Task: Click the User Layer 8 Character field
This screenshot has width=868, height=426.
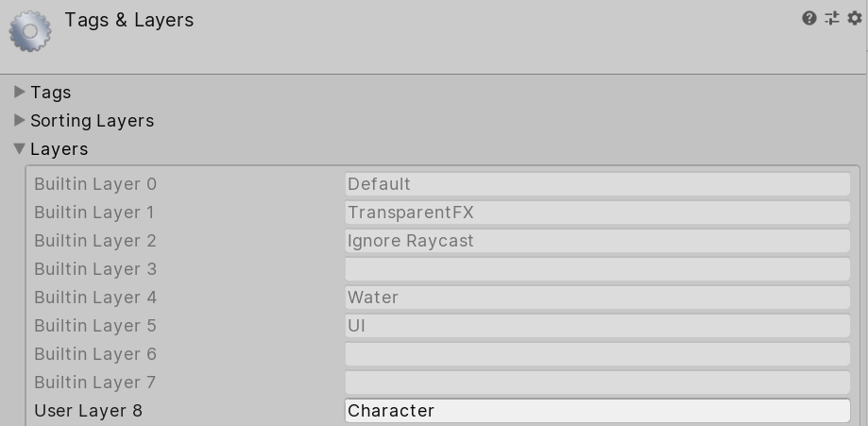Action: pos(597,411)
